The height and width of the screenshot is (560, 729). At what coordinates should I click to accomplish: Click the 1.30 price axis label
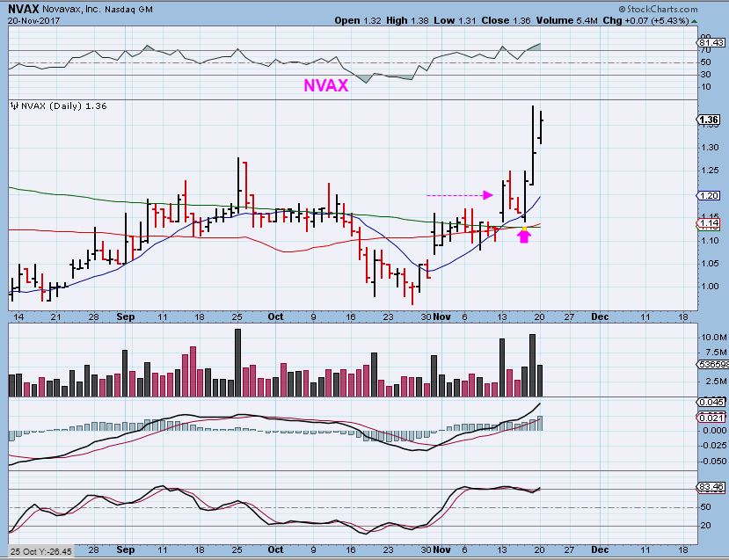pos(710,148)
